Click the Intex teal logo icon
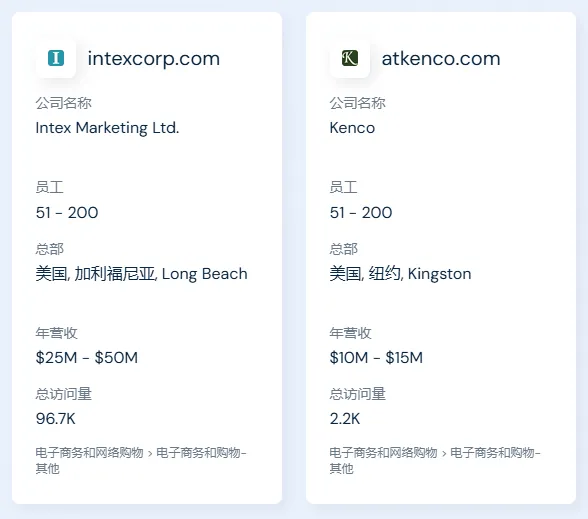This screenshot has width=588, height=519. 56,58
